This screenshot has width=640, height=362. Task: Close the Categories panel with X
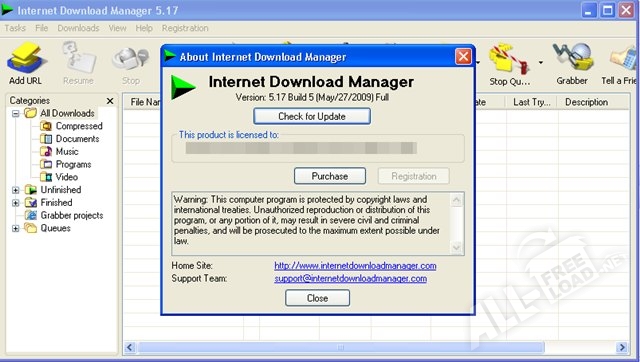[x=110, y=101]
